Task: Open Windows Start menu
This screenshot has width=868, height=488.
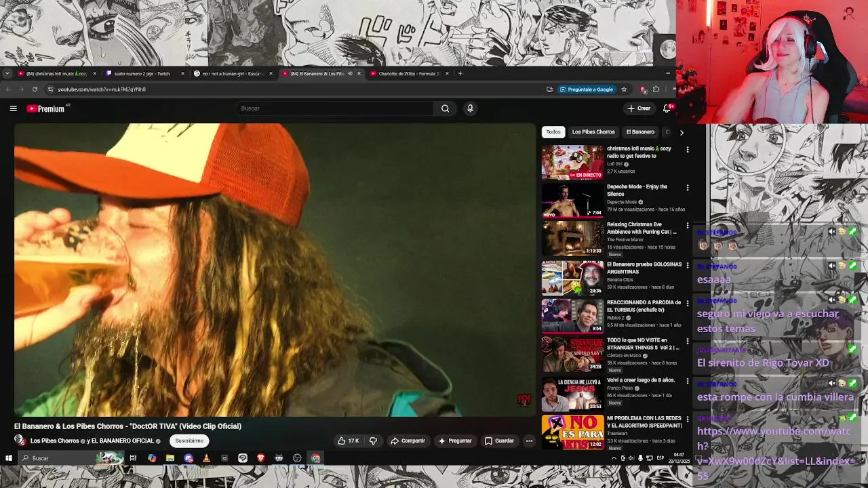Action: click(x=8, y=458)
